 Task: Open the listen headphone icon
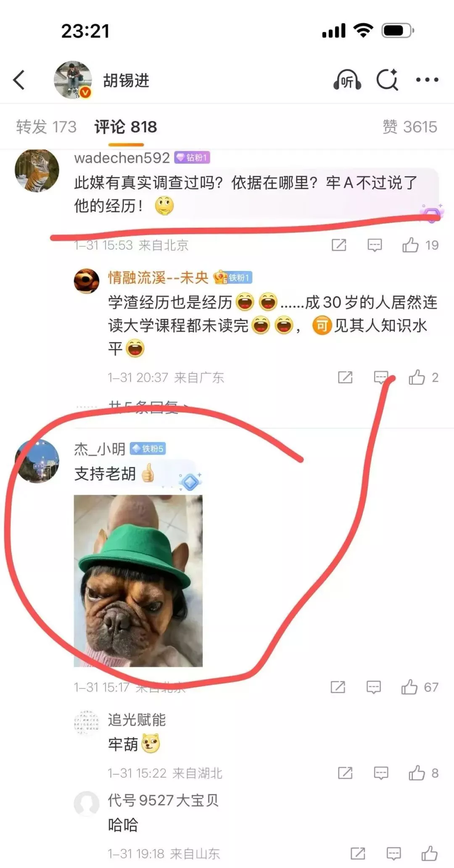click(x=347, y=80)
